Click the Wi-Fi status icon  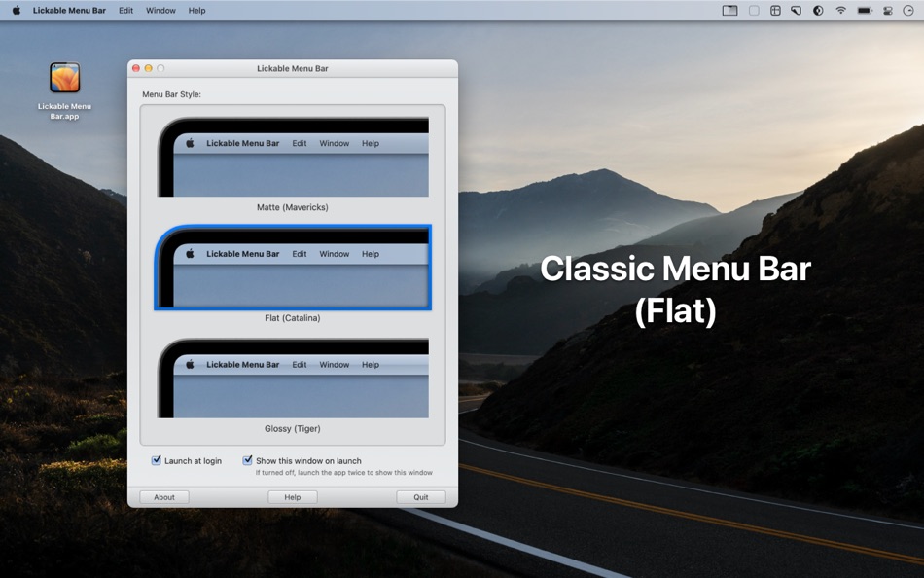(840, 10)
